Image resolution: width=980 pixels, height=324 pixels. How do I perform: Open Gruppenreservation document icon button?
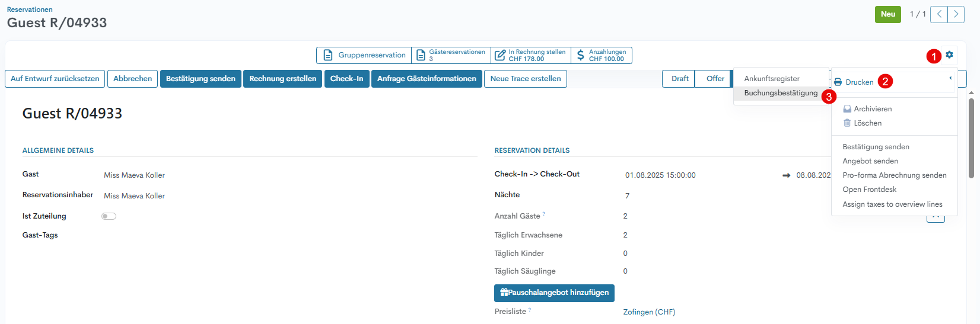364,55
